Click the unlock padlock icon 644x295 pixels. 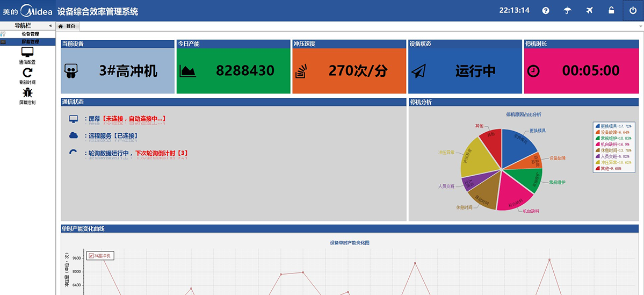(611, 11)
